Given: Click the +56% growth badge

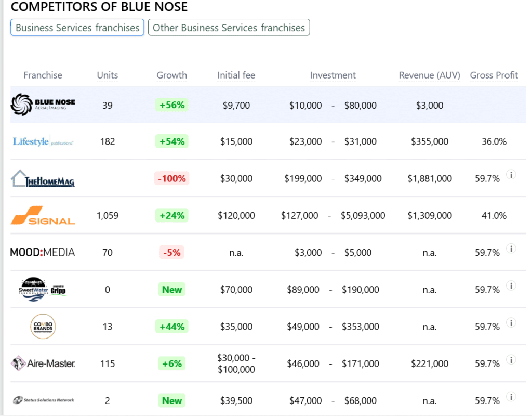Looking at the screenshot, I should (171, 105).
